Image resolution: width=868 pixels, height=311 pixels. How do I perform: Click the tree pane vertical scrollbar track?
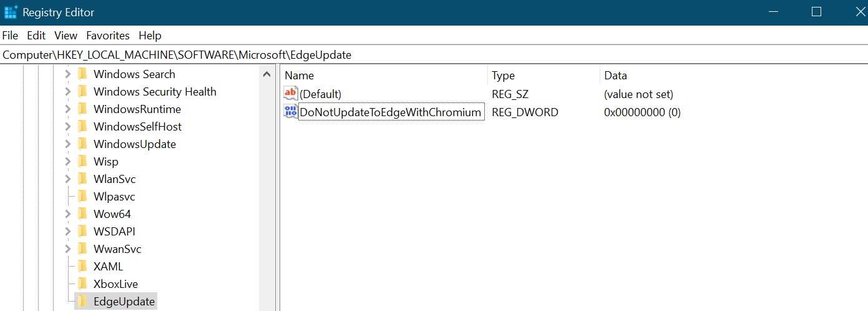tap(267, 197)
